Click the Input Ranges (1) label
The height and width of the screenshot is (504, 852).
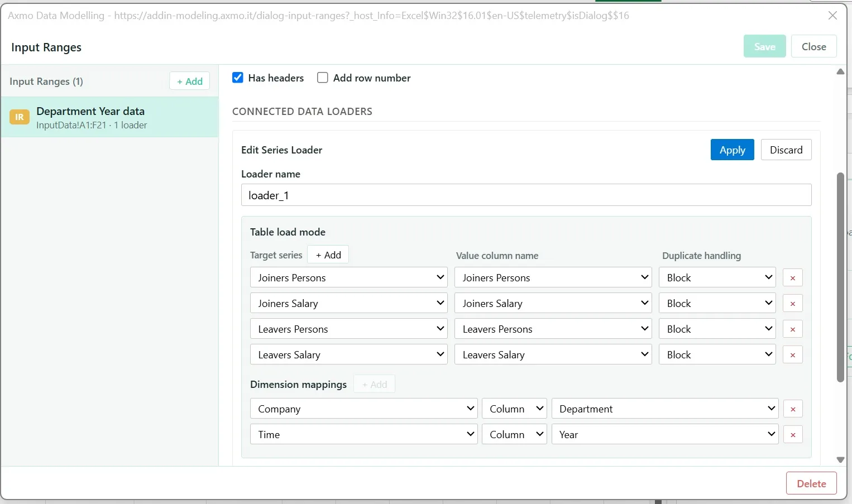pyautogui.click(x=46, y=81)
